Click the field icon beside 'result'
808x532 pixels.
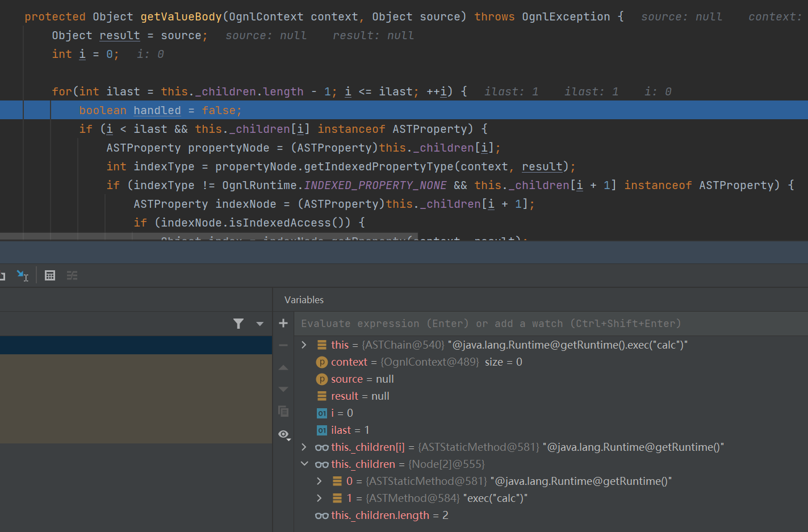click(x=322, y=396)
